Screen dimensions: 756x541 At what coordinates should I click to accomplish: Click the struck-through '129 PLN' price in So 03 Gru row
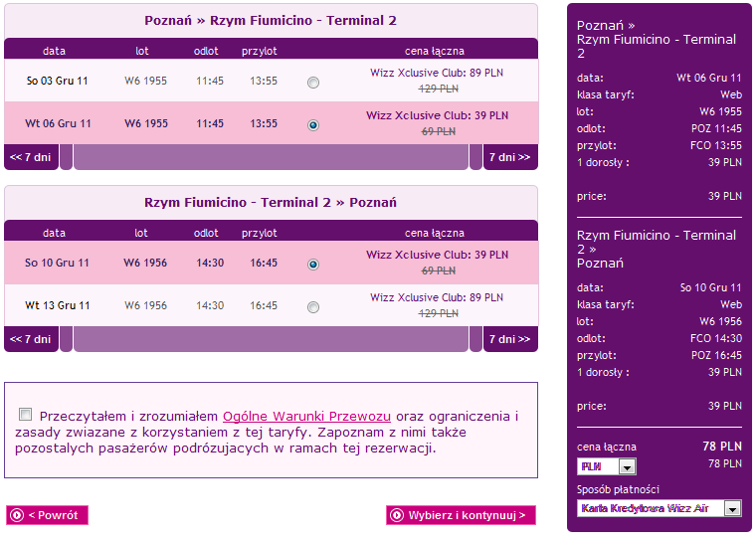point(439,89)
